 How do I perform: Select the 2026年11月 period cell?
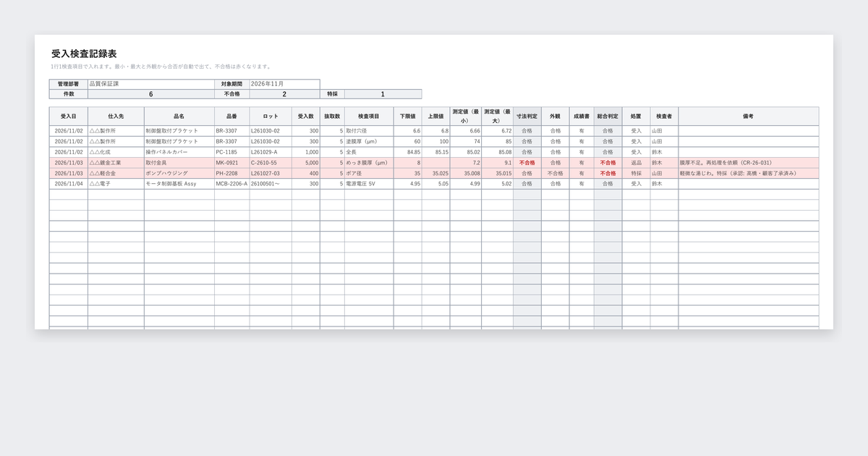[284, 84]
